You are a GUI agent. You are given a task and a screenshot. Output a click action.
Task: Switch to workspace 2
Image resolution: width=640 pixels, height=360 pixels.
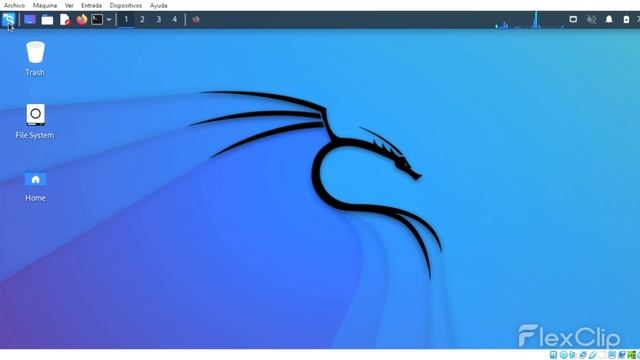pyautogui.click(x=142, y=19)
